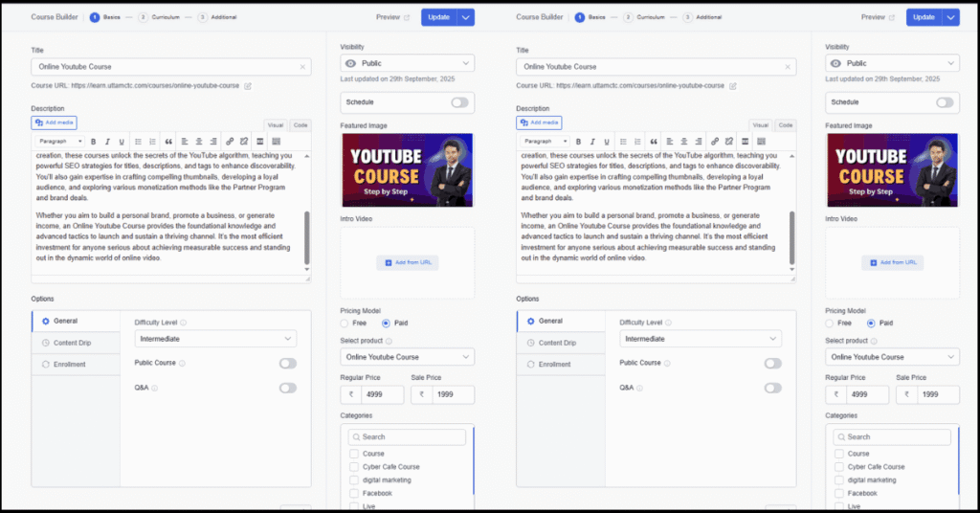
Task: Clear the Title field with the right X icon
Action: pos(788,67)
